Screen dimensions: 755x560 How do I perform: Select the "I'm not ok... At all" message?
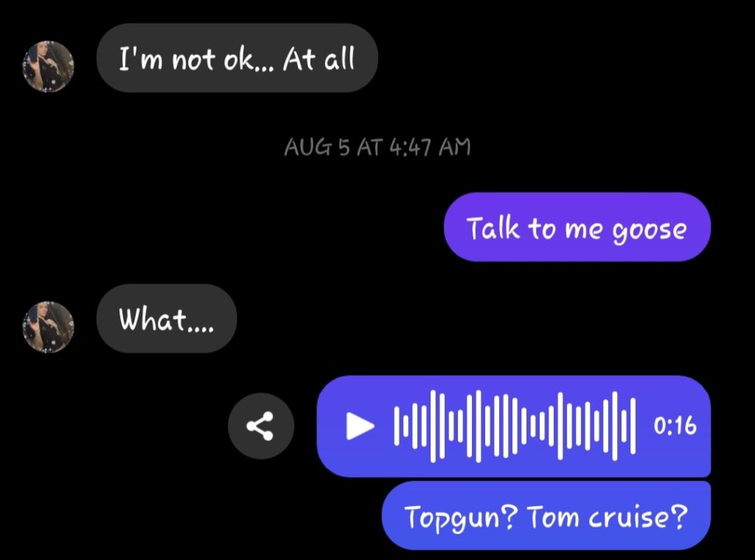(237, 58)
